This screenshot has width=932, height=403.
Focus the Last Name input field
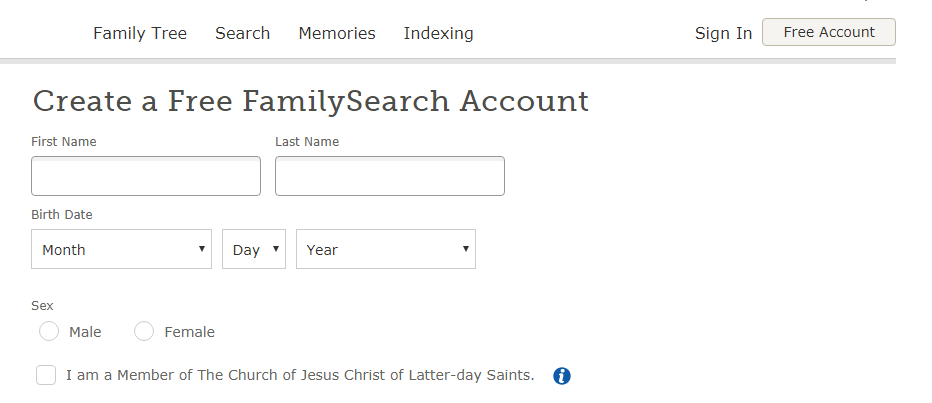[x=390, y=176]
